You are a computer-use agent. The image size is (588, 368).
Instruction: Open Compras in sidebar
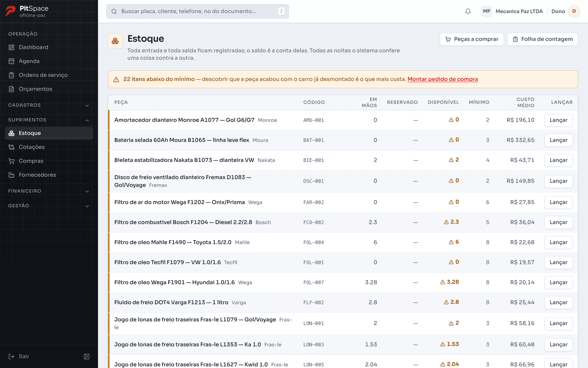(x=49, y=161)
